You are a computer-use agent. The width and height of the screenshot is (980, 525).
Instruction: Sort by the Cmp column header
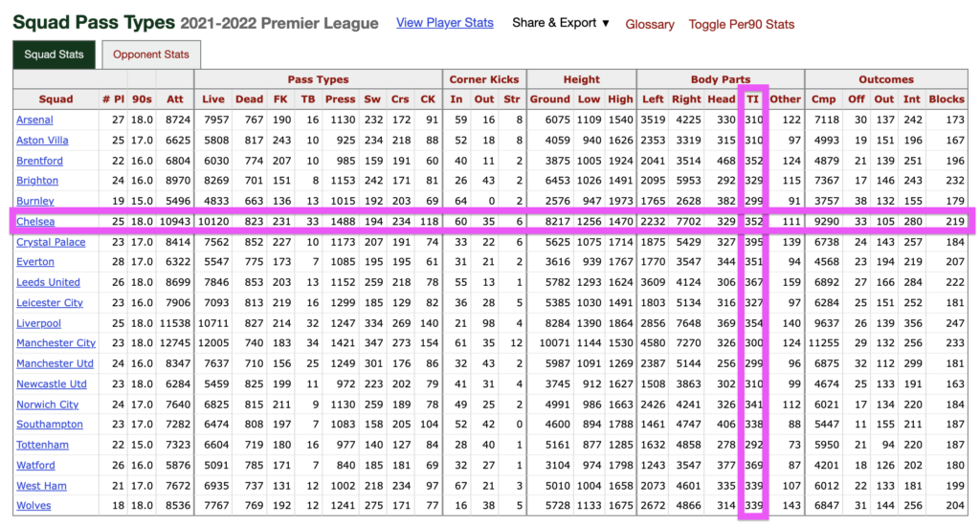pos(824,99)
